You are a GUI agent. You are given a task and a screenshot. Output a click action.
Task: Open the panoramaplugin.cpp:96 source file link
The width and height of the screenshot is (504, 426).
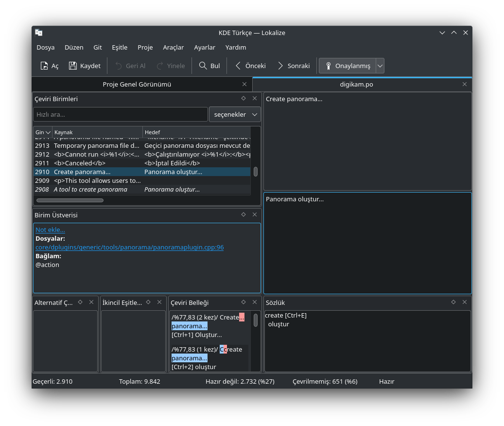[129, 247]
